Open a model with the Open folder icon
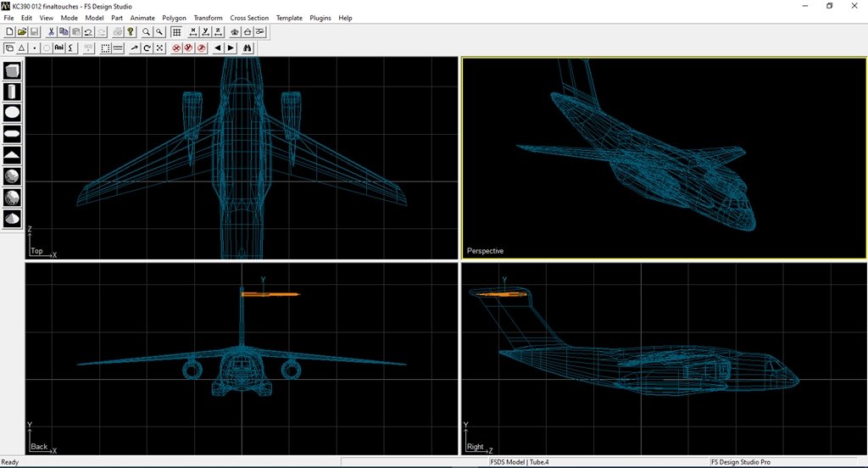 (x=22, y=31)
